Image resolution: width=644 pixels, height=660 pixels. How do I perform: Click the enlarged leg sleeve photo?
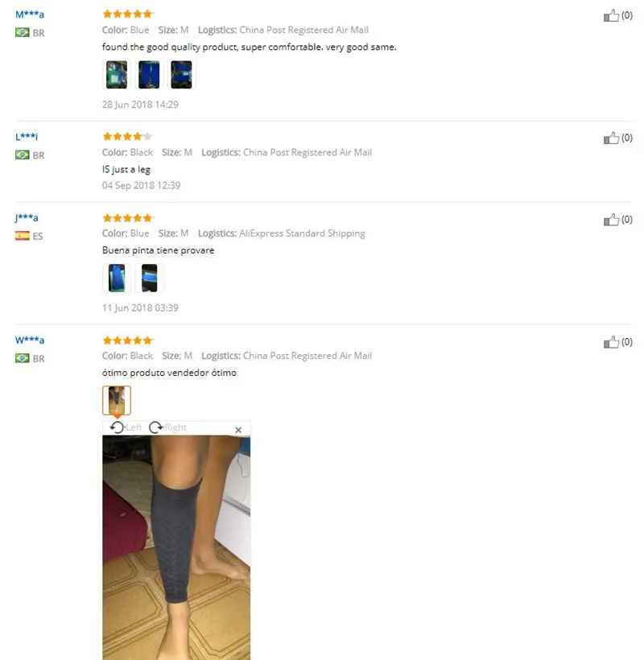click(x=176, y=547)
